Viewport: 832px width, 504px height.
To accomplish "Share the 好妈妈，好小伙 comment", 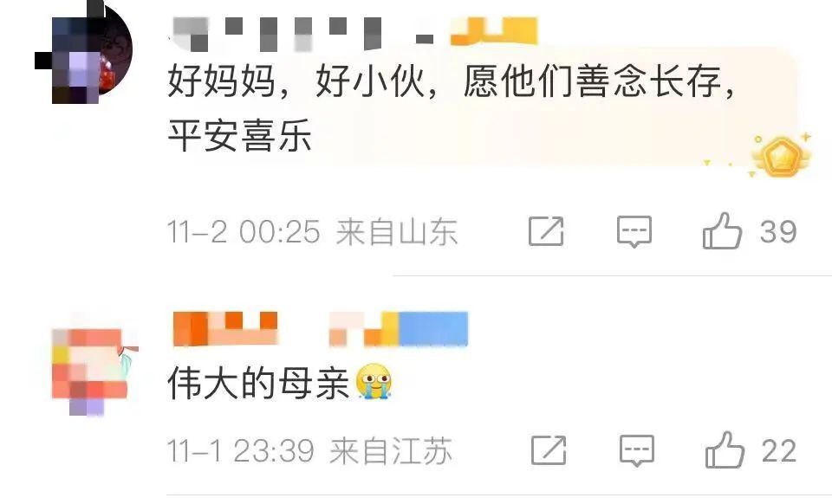I will click(x=546, y=231).
